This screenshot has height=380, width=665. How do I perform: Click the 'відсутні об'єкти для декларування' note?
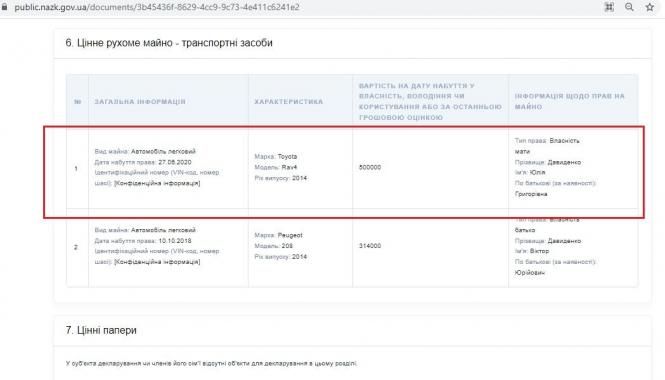[211, 363]
